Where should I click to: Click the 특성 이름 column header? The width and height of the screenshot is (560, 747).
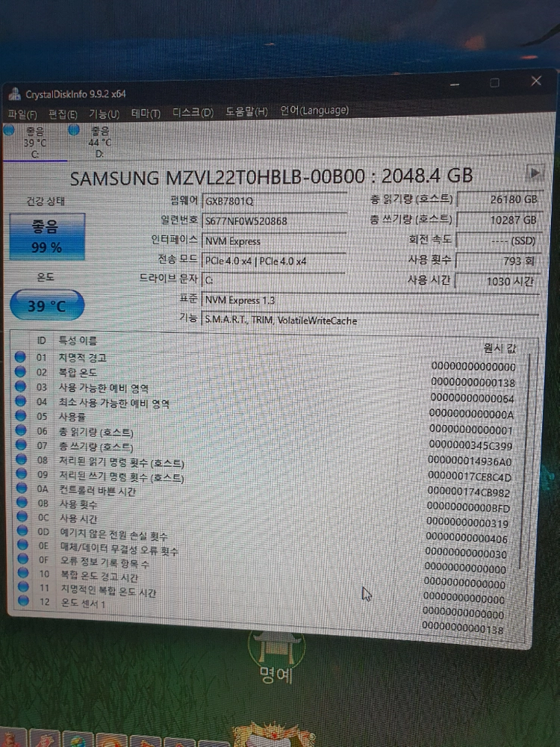click(x=78, y=341)
